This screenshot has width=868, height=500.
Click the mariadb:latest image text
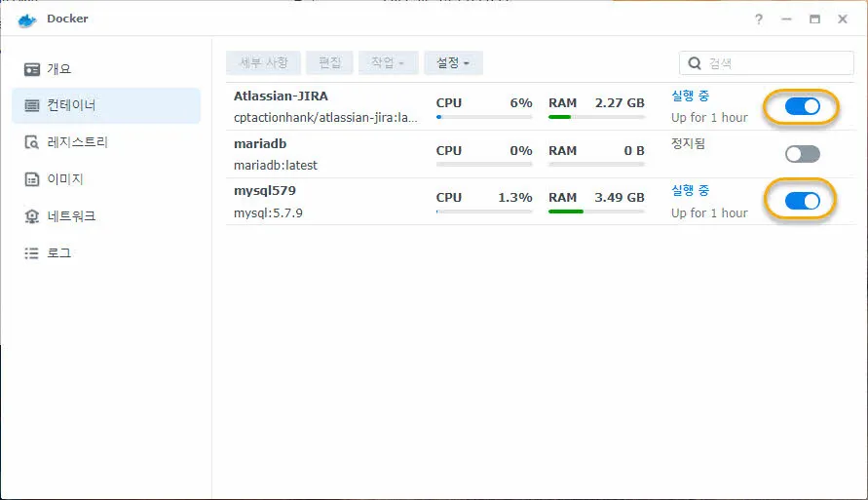tap(276, 165)
